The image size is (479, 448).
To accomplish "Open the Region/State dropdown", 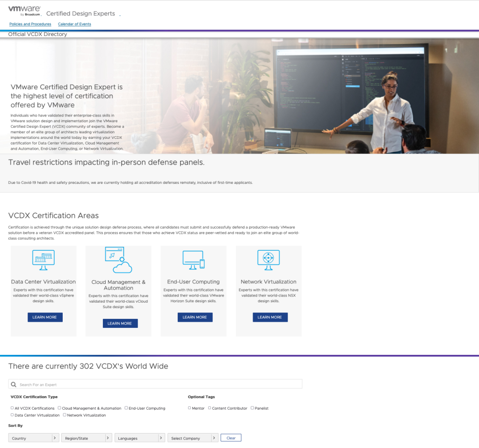I will coord(87,438).
